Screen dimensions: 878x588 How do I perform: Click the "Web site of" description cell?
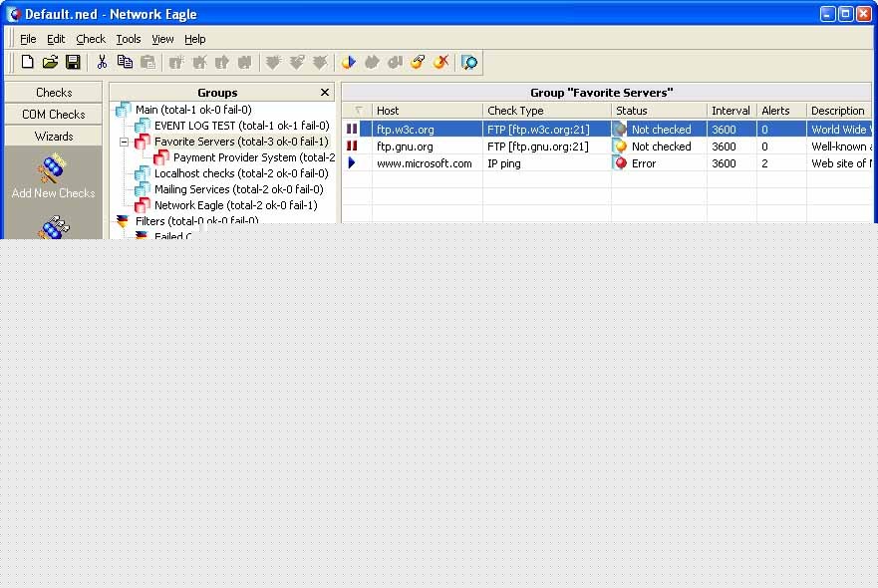pos(841,163)
